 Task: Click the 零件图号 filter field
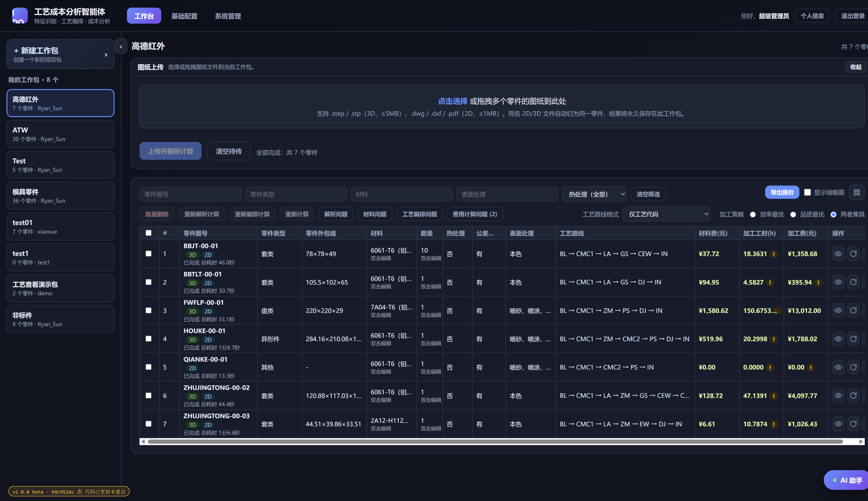tap(190, 194)
